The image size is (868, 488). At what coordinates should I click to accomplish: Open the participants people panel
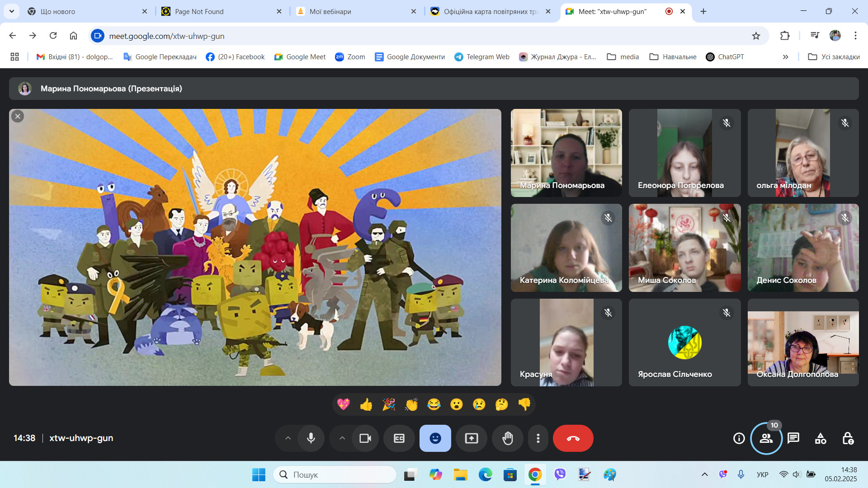pyautogui.click(x=766, y=438)
